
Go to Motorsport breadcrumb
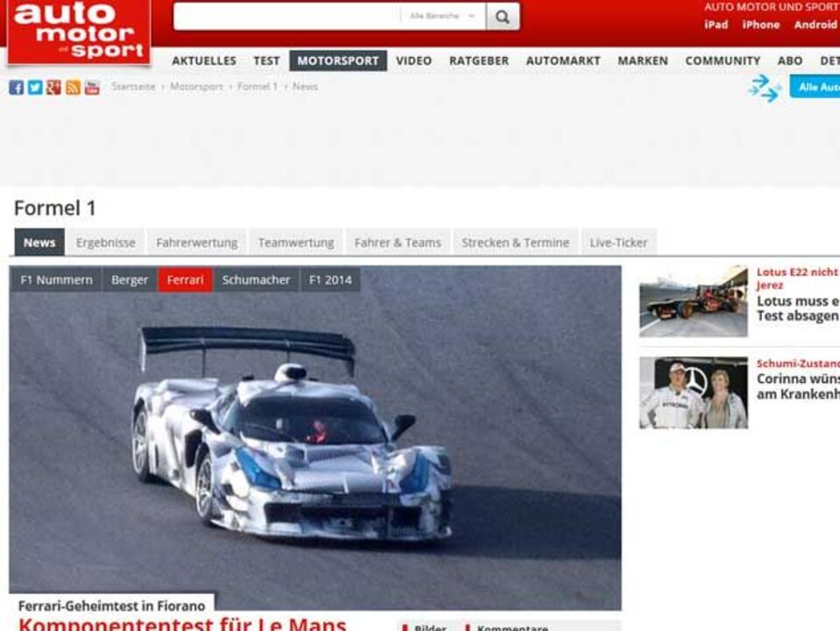(196, 86)
